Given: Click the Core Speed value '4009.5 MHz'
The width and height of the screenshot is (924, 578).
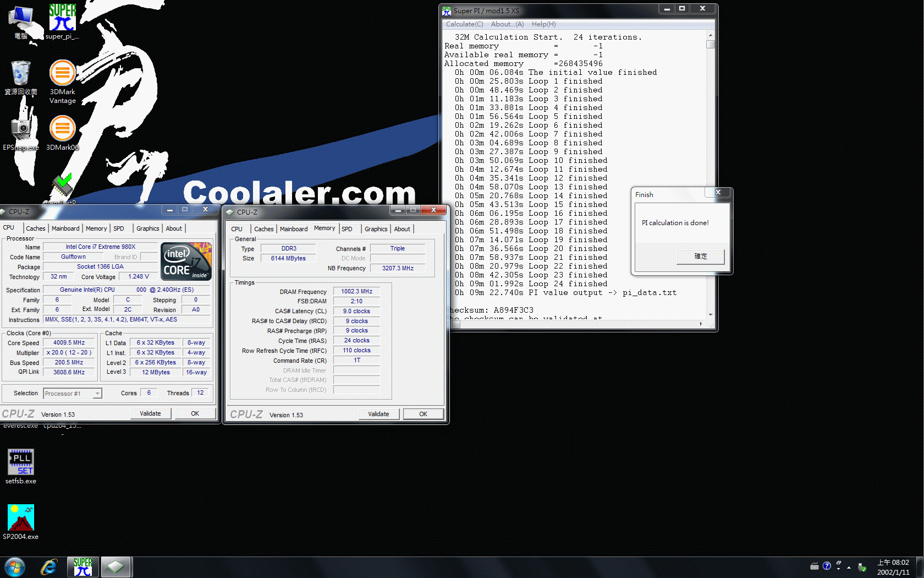Looking at the screenshot, I should point(69,342).
